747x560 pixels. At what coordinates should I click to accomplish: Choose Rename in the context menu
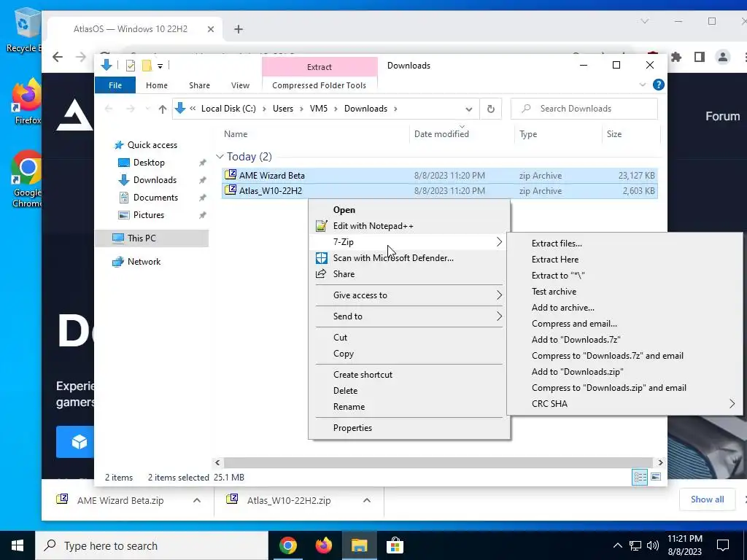tap(349, 407)
